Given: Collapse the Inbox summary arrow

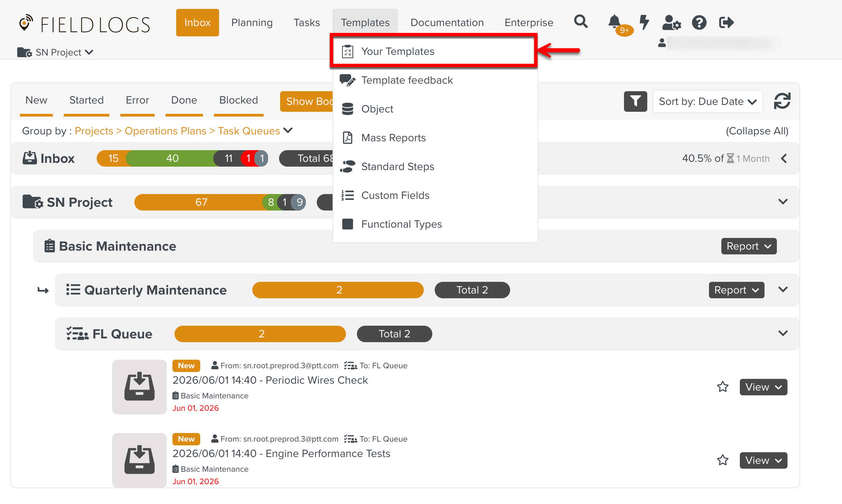Looking at the screenshot, I should [x=784, y=158].
